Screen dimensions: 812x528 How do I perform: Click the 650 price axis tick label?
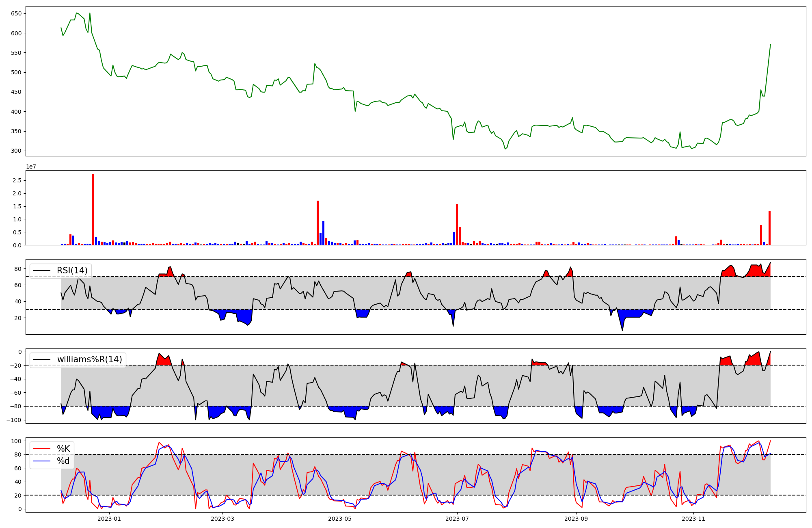coord(16,13)
